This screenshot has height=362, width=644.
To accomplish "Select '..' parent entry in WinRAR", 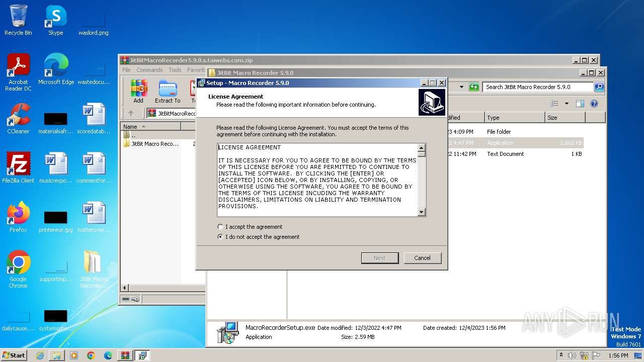I will [x=130, y=135].
